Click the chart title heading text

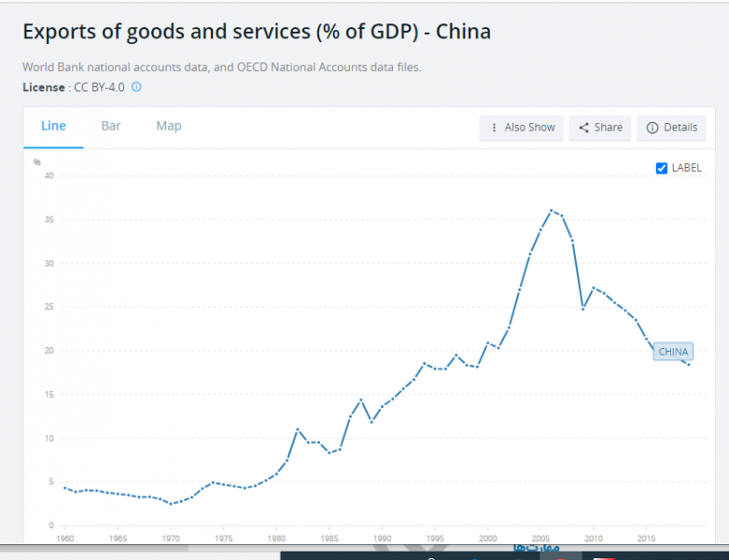point(256,32)
